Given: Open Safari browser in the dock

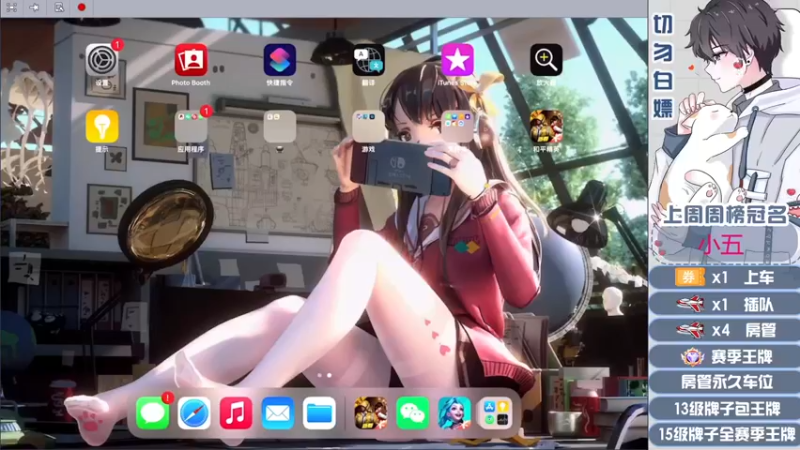Looking at the screenshot, I should coord(194,413).
